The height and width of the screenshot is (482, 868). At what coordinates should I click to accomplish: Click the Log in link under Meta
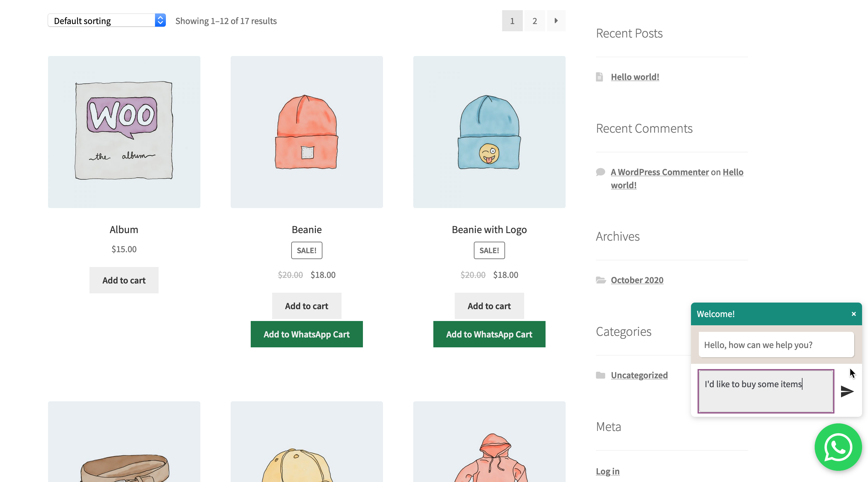[x=607, y=471]
